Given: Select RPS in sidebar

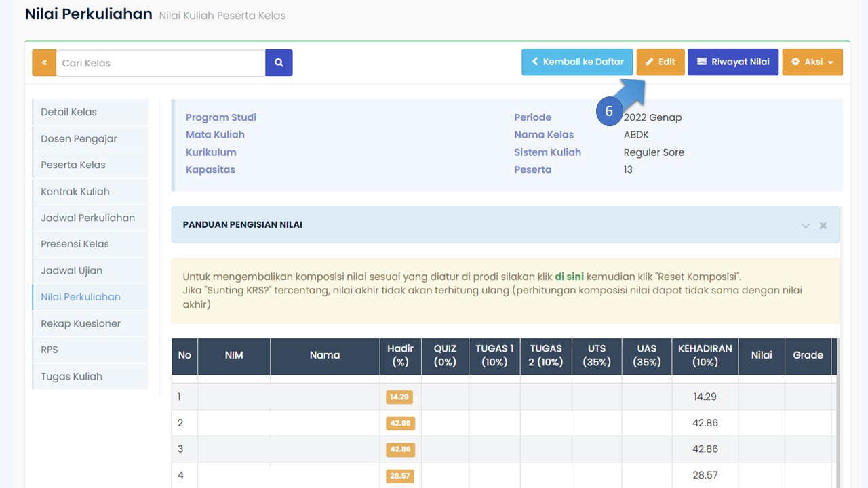Looking at the screenshot, I should (x=90, y=350).
